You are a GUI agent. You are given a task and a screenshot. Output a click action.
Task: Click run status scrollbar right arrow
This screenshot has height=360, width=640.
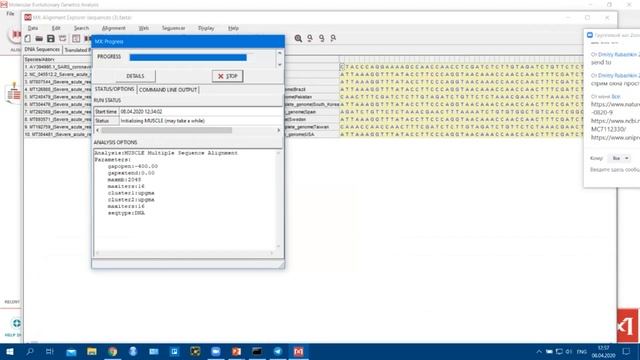tap(279, 130)
